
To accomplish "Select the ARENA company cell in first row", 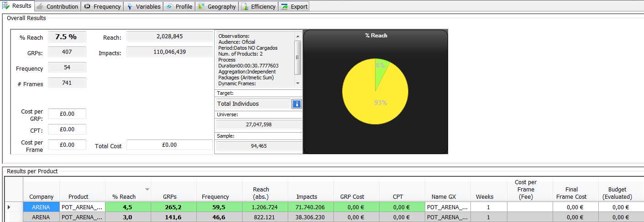I will [x=41, y=207].
